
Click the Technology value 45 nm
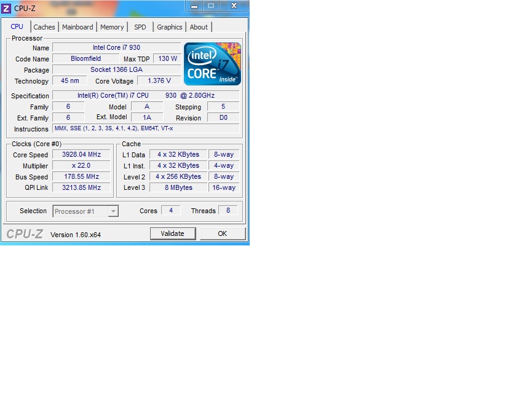point(69,80)
